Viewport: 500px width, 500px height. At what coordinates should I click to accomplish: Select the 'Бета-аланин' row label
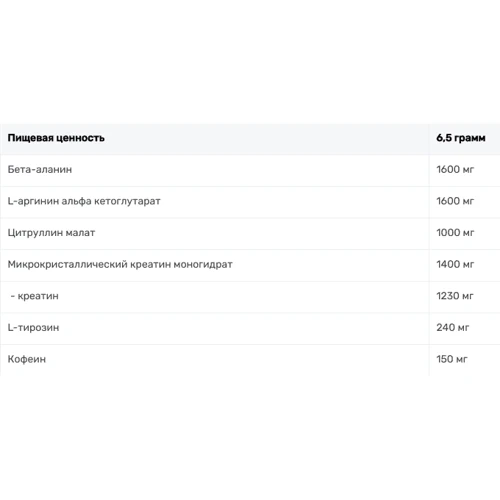(40, 169)
